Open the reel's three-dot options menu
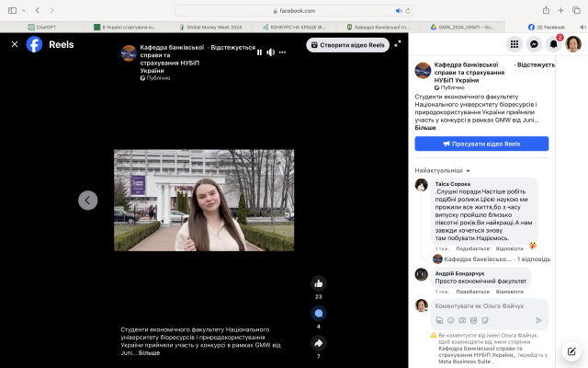The height and width of the screenshot is (368, 588). [282, 52]
